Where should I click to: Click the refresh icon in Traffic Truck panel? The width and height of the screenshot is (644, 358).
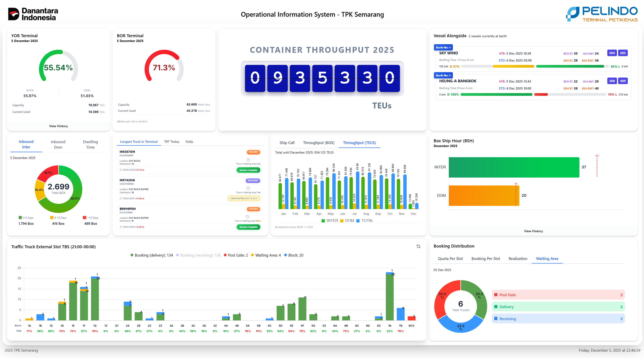point(418,246)
